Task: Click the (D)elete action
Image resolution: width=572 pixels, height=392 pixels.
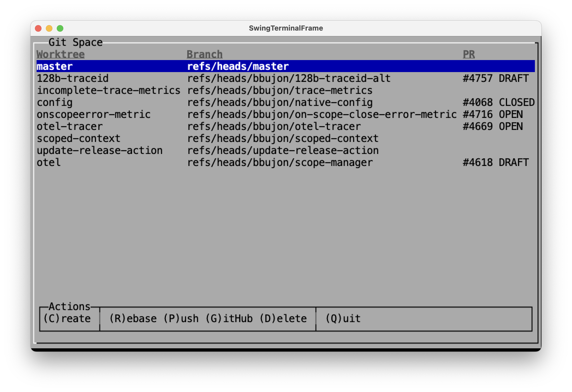Action: click(283, 319)
